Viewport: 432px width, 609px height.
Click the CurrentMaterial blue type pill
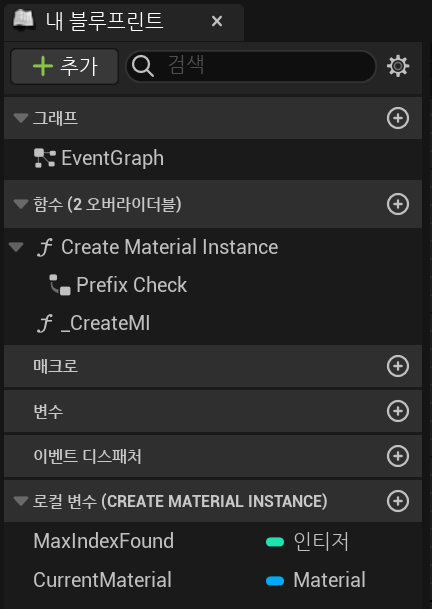[275, 581]
